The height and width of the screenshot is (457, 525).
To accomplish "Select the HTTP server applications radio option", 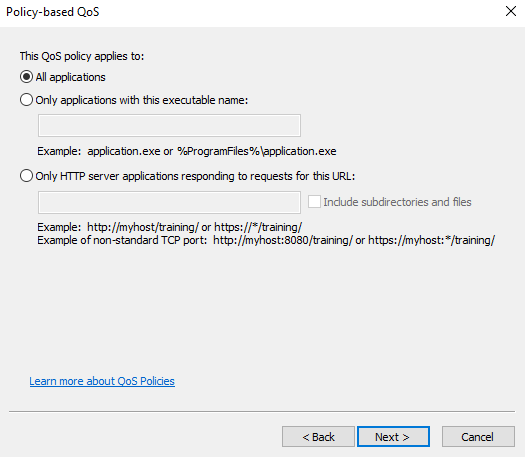I will [26, 176].
